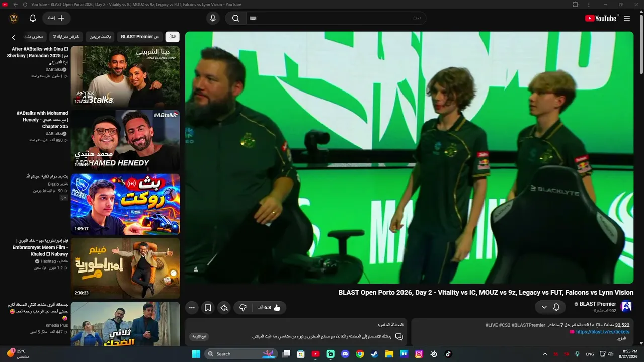Open File Explorer from the taskbar
The image size is (644, 362).
[389, 354]
